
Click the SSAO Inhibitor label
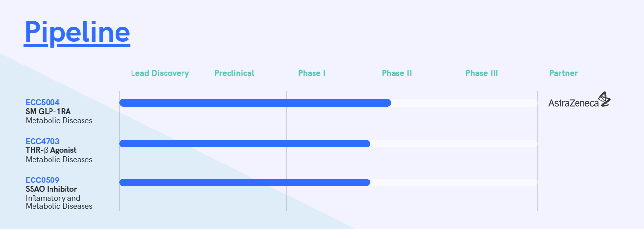tap(51, 189)
